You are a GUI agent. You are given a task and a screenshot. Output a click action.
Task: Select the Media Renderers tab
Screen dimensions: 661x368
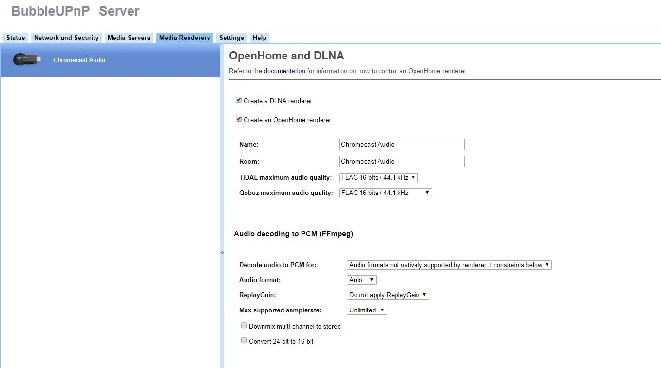coord(185,38)
